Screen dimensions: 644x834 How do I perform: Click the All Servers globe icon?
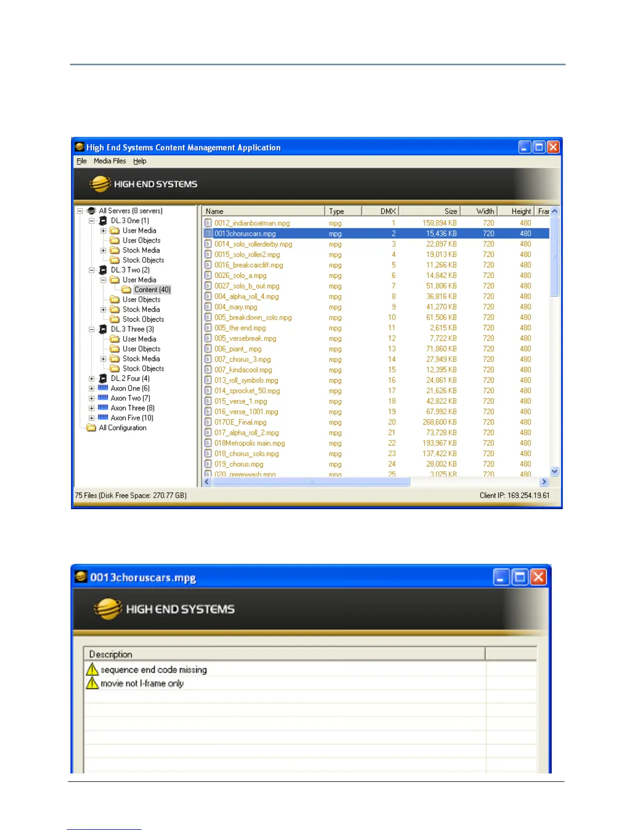tap(92, 211)
